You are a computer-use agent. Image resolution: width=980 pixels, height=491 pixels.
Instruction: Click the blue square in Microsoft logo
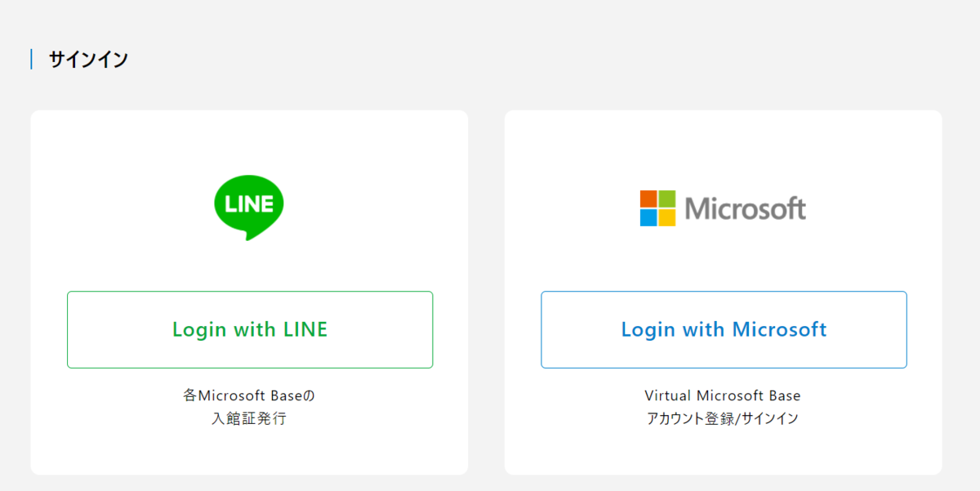click(648, 217)
